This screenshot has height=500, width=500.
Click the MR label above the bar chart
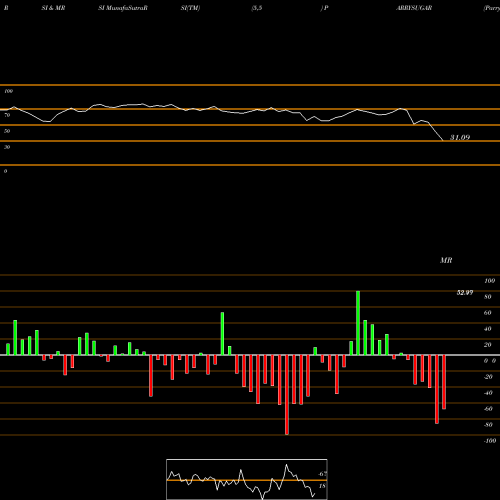pos(446,260)
